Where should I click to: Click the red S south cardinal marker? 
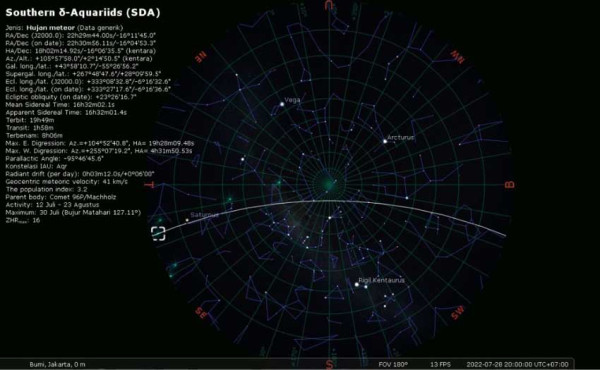point(329,363)
